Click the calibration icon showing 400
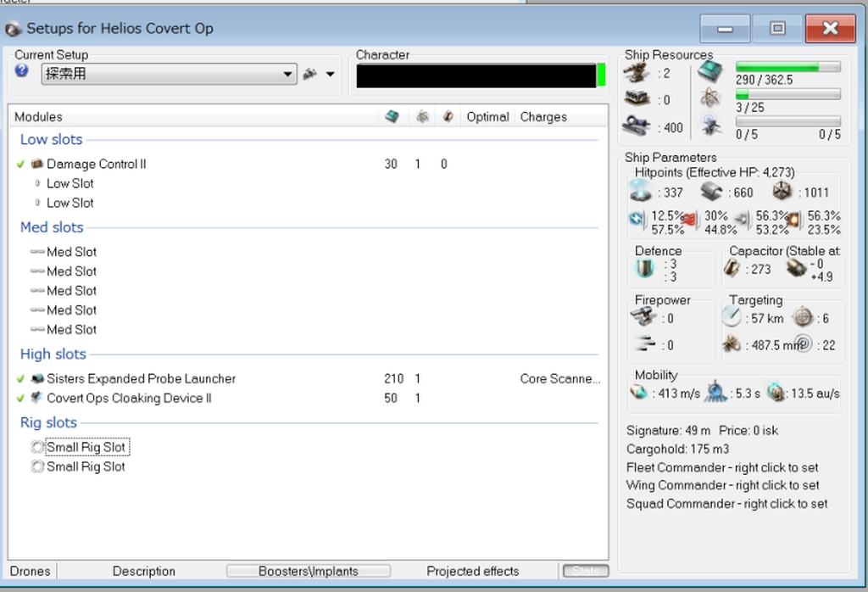The width and height of the screenshot is (868, 592). [x=636, y=126]
